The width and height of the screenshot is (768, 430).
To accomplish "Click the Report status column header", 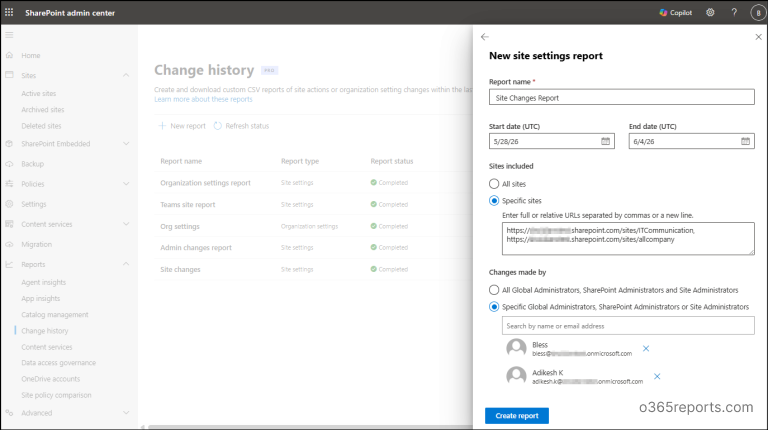I will 391,161.
